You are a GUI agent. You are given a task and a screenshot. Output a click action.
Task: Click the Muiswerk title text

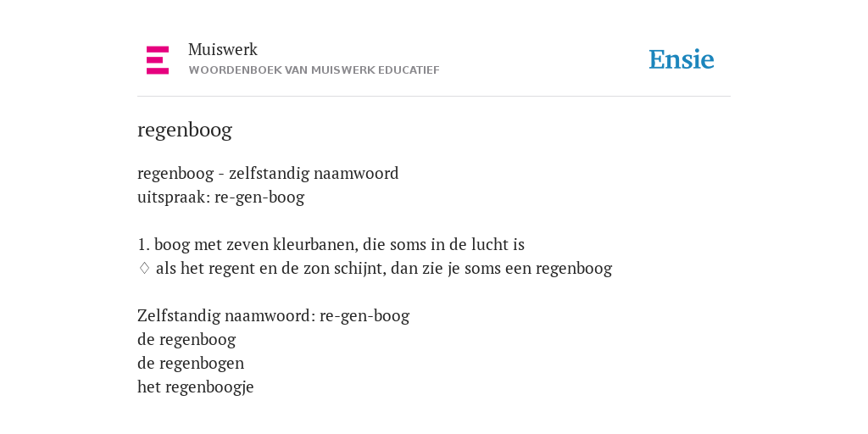pyautogui.click(x=223, y=50)
